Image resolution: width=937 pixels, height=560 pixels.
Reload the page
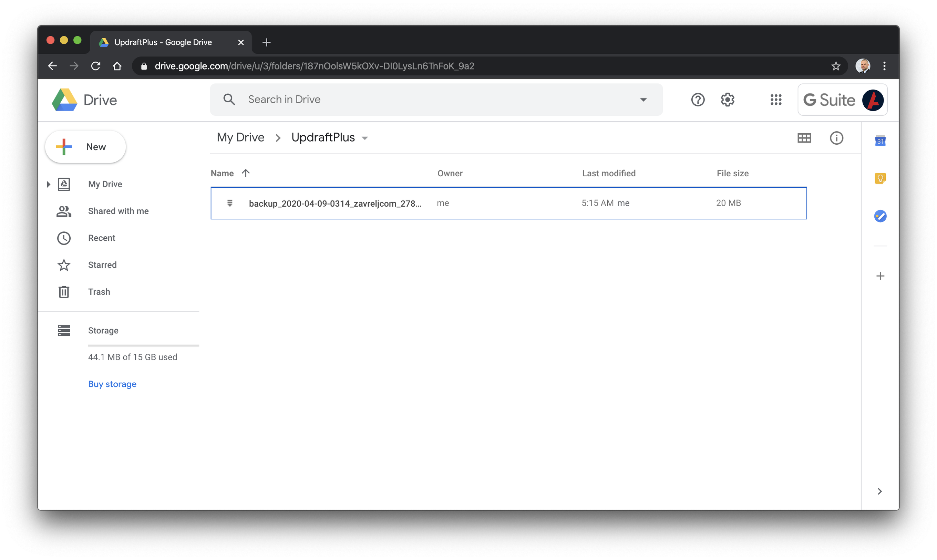click(x=96, y=66)
